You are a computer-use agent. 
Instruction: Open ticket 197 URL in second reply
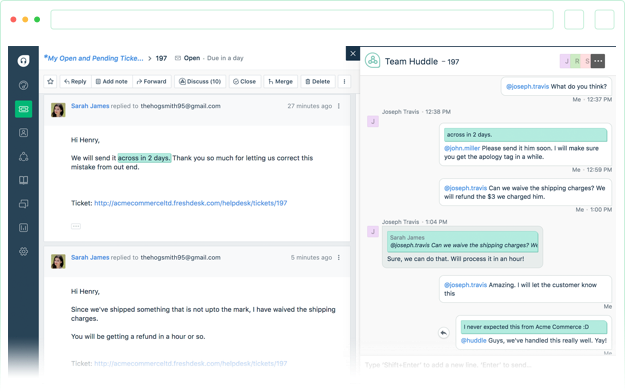(x=191, y=363)
